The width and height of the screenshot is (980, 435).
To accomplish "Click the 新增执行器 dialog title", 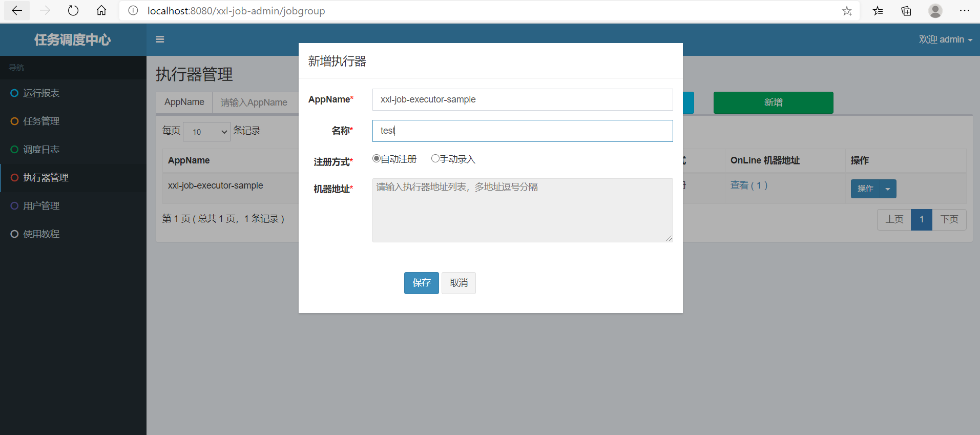I will pos(337,61).
